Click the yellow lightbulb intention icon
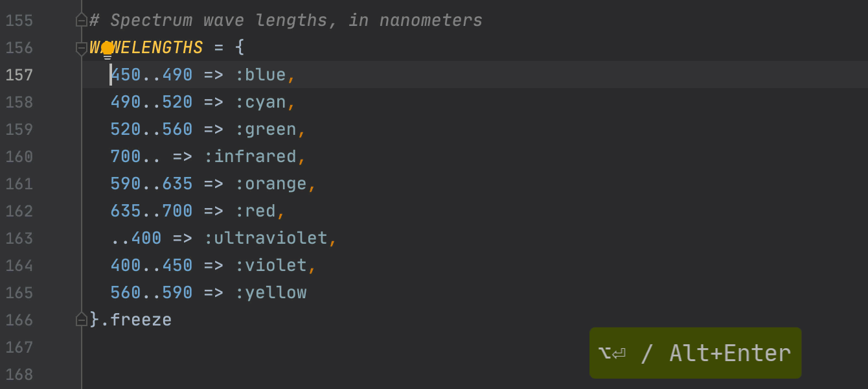868x389 pixels. (x=107, y=49)
